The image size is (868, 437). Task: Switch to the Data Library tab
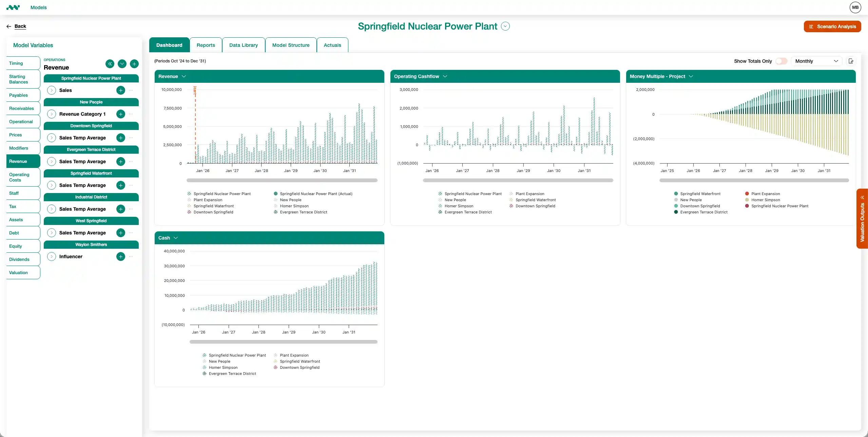coord(243,45)
